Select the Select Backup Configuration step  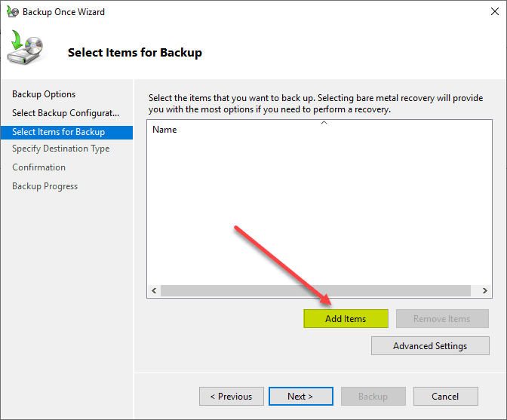tap(66, 113)
